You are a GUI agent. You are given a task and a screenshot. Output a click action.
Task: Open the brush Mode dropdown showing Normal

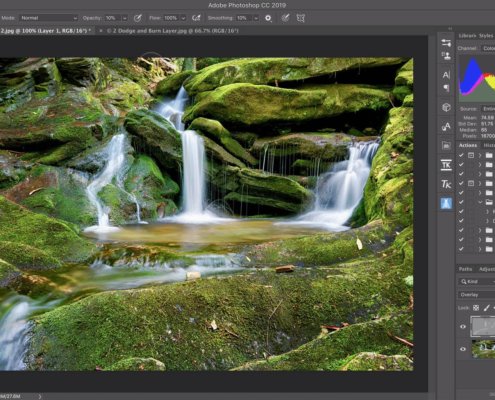click(49, 18)
